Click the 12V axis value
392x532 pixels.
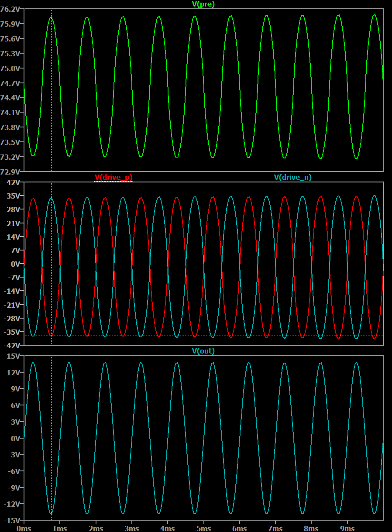(x=14, y=373)
